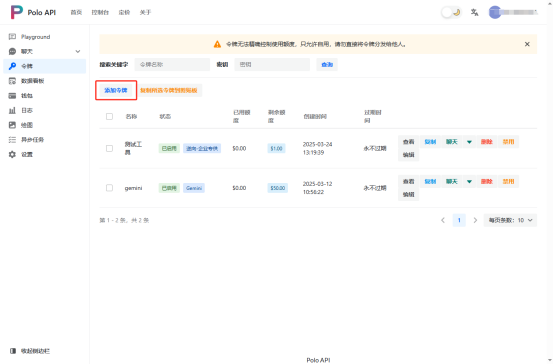Click 删除 for the gemini token

click(487, 181)
